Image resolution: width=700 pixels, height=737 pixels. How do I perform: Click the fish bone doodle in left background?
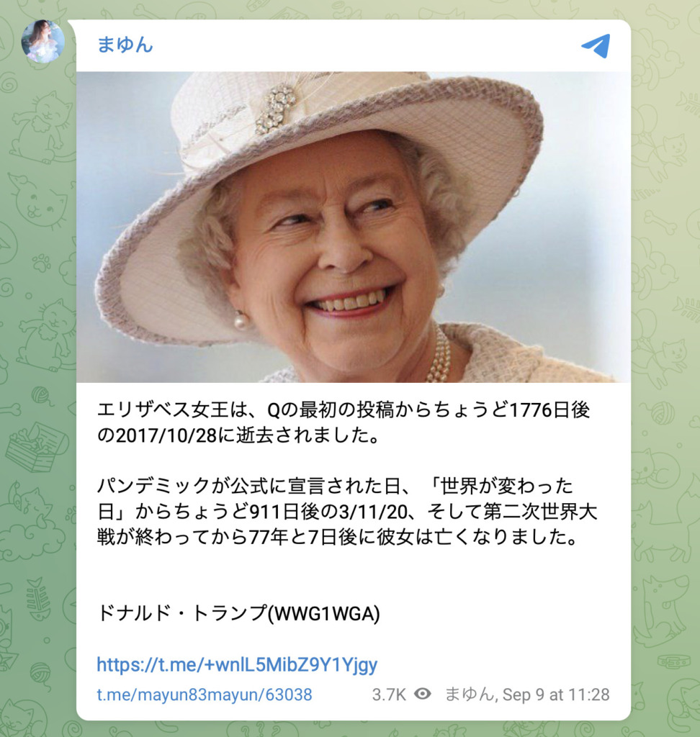tap(37, 598)
